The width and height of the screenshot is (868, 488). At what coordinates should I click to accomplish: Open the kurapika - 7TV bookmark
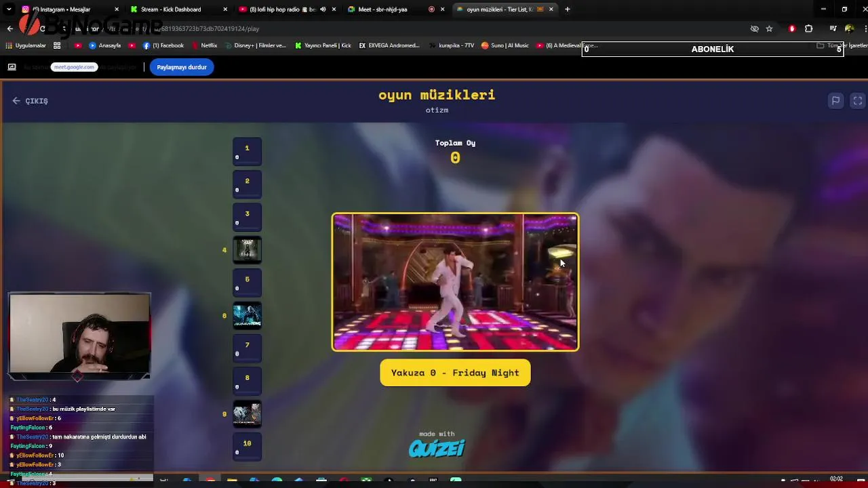[x=452, y=45]
